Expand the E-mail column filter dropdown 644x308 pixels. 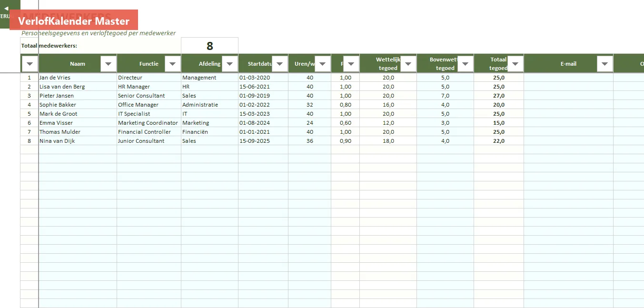[x=605, y=63]
